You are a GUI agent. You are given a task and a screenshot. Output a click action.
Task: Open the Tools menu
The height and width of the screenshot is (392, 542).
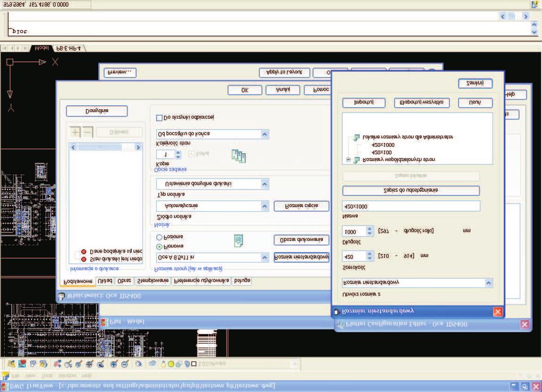click(x=47, y=376)
